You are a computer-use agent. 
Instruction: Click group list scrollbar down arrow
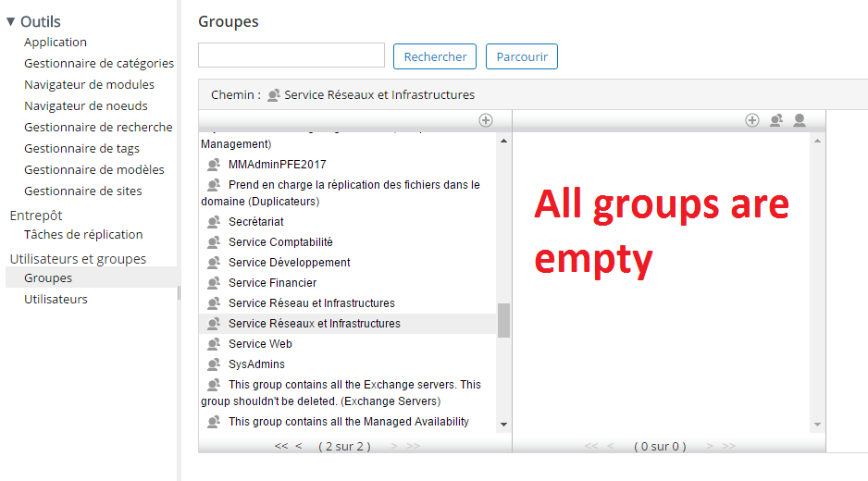503,425
